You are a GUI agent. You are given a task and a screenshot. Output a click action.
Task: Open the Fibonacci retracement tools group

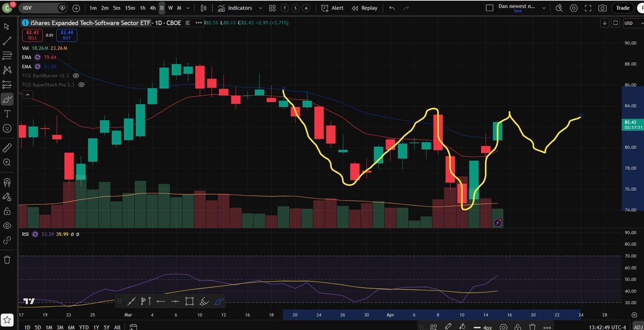click(8, 55)
